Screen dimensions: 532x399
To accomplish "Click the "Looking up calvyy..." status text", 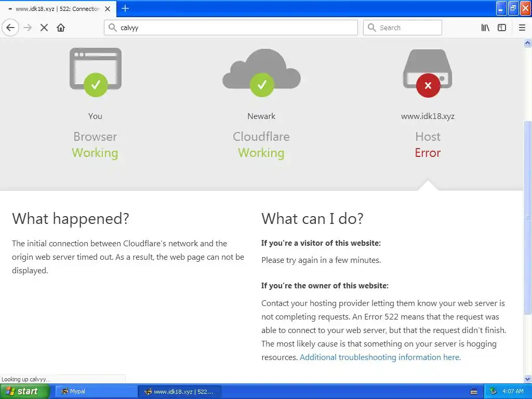I will point(26,379).
